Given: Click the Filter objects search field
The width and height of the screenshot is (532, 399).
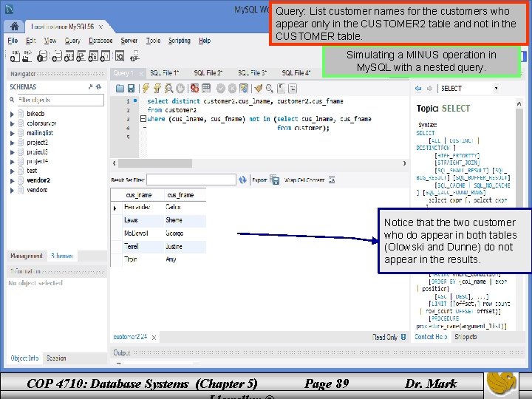Looking at the screenshot, I should click(61, 100).
